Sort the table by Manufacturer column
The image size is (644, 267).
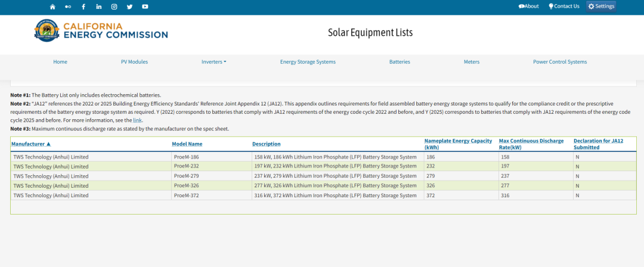(x=31, y=144)
